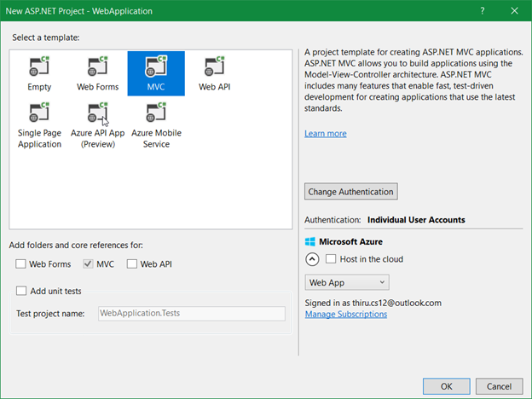Viewport: 532px width, 399px height.
Task: Select the Azure Mobile Service template
Action: tap(156, 124)
